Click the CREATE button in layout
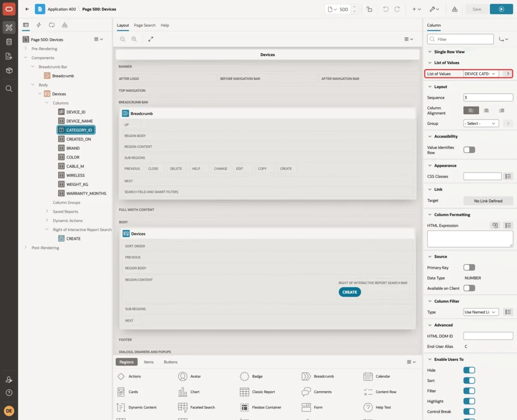The width and height of the screenshot is (517, 420). point(349,292)
